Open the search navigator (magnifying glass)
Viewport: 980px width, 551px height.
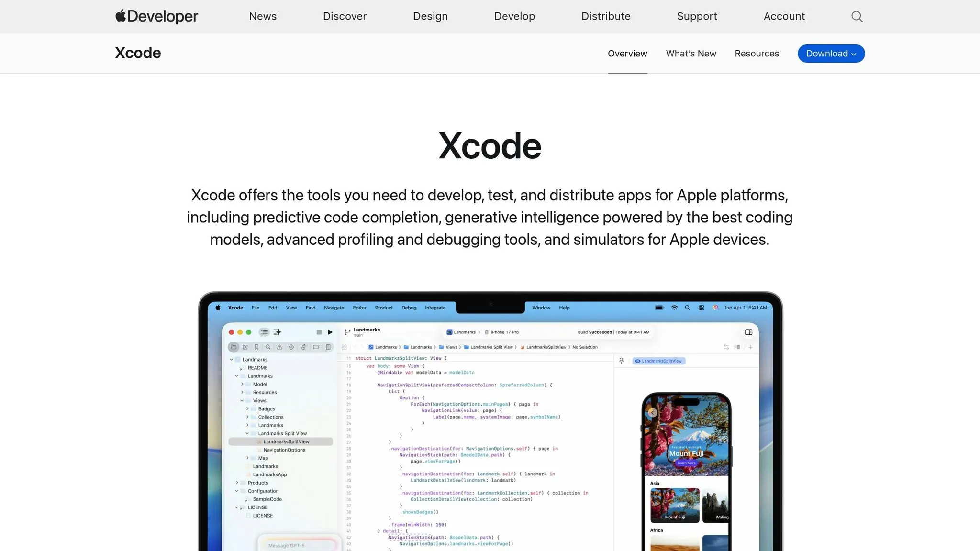point(268,347)
